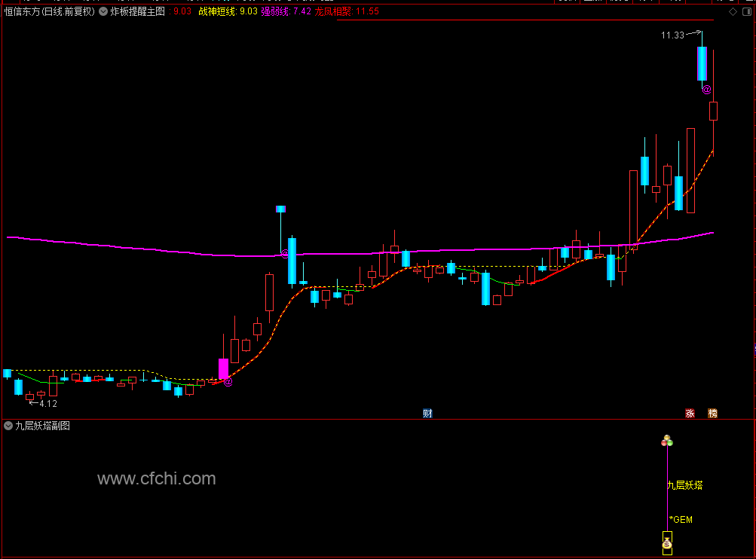This screenshot has width=756, height=559.
Task: Click the @ marker below the magenta candle
Action: pyautogui.click(x=228, y=382)
